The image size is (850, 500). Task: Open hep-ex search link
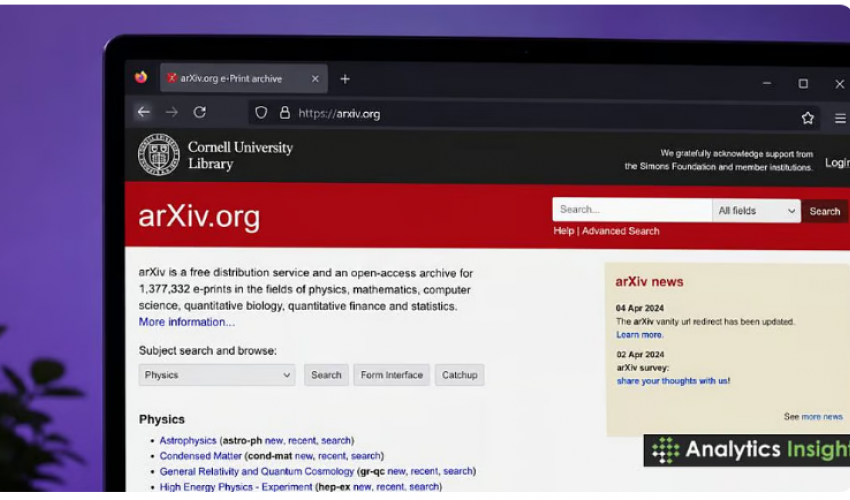pos(424,487)
